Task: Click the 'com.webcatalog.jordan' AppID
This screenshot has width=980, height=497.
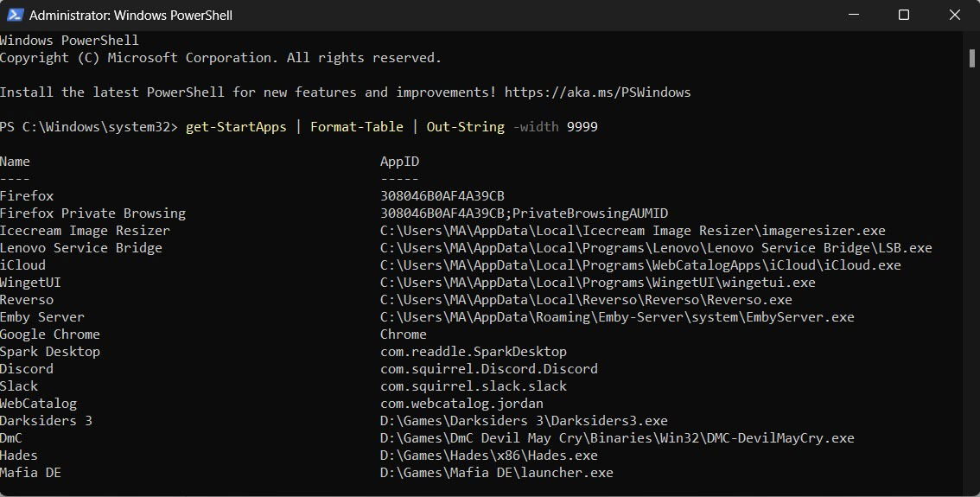Action: [x=461, y=404]
